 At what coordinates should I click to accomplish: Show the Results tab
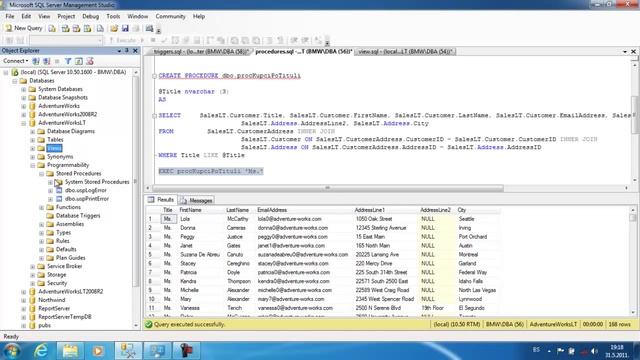pyautogui.click(x=161, y=200)
